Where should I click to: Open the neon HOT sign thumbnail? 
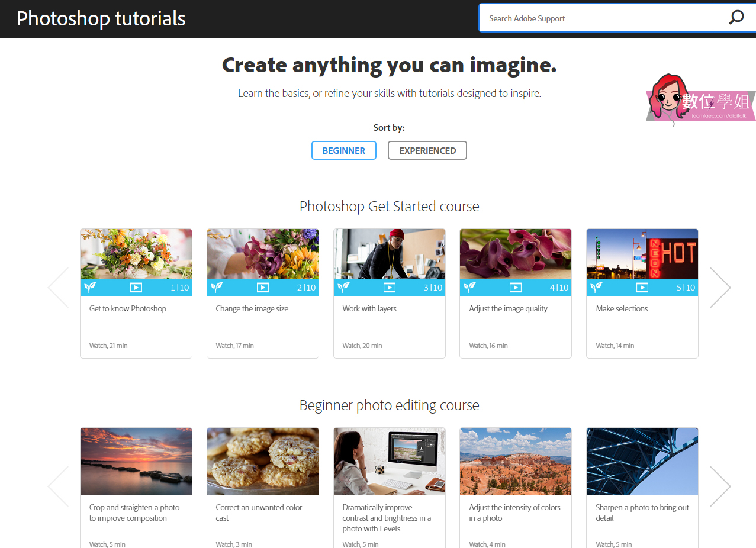tap(642, 254)
